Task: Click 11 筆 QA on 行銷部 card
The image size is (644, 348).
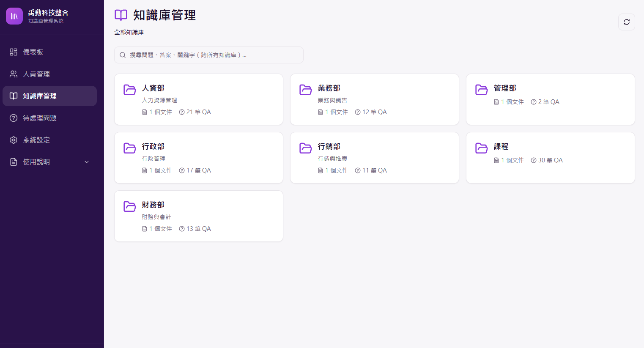Action: click(x=371, y=170)
